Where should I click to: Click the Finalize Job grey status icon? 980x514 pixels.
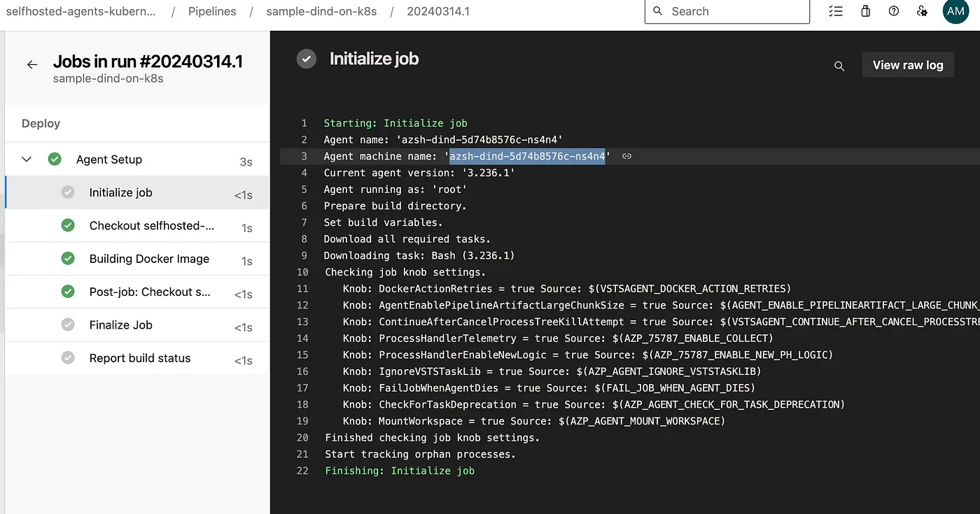click(68, 324)
